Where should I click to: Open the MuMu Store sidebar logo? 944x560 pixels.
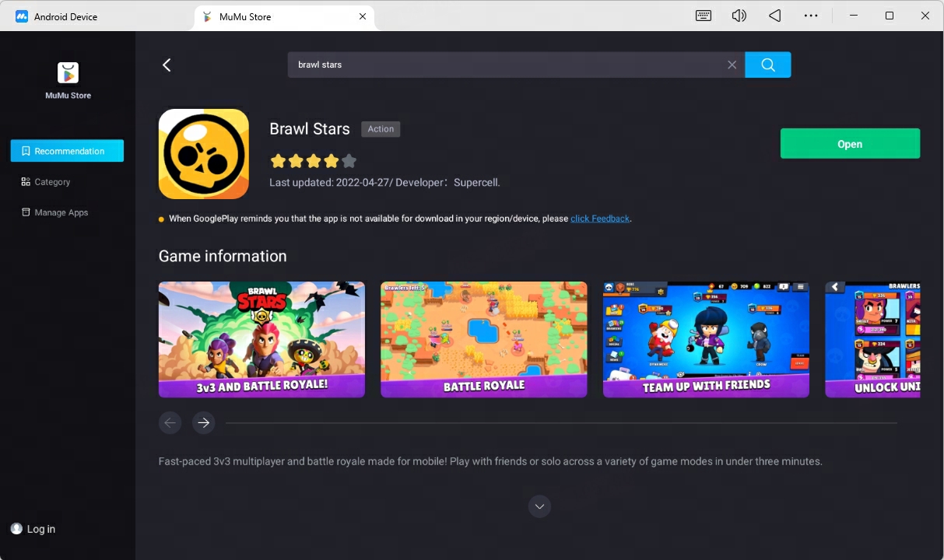point(67,74)
